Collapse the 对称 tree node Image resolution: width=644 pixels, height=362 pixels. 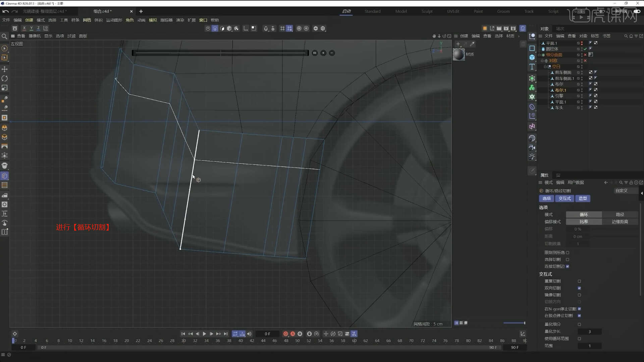click(542, 61)
